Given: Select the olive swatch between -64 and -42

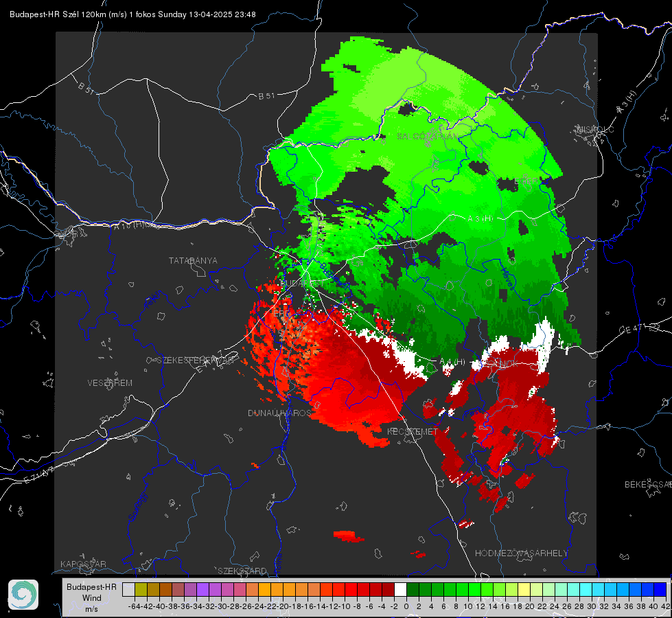Looking at the screenshot, I should pyautogui.click(x=141, y=589).
